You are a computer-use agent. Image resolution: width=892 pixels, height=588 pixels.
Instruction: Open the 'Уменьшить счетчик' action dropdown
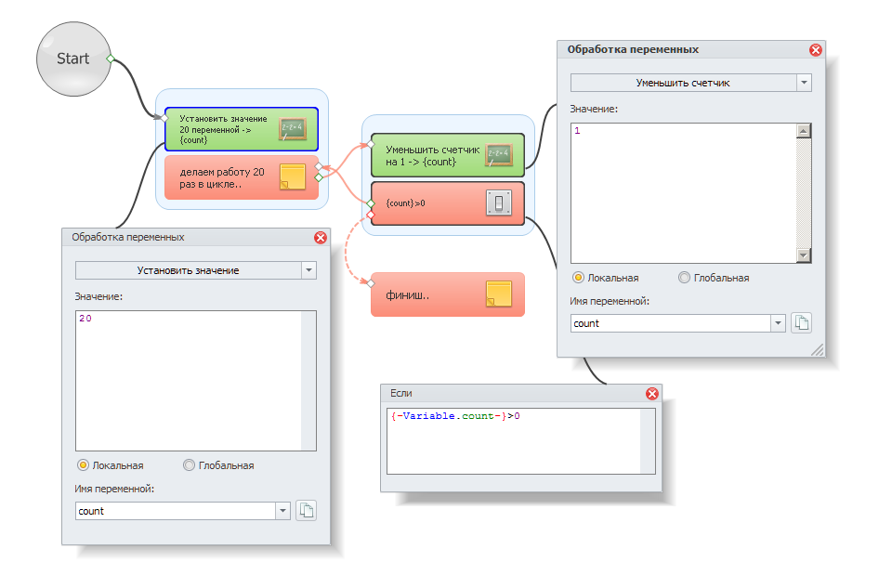point(804,83)
